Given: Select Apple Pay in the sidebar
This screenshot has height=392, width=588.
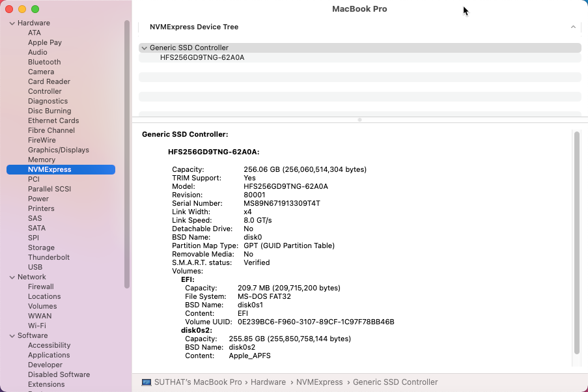Looking at the screenshot, I should pyautogui.click(x=45, y=42).
